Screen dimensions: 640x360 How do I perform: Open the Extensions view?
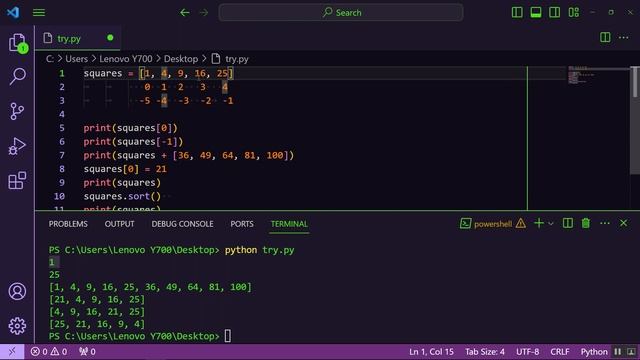point(17,180)
